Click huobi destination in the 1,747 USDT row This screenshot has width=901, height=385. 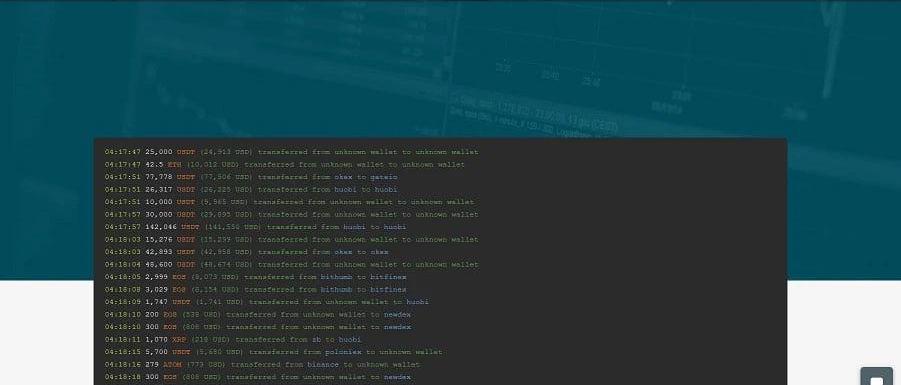pos(417,302)
